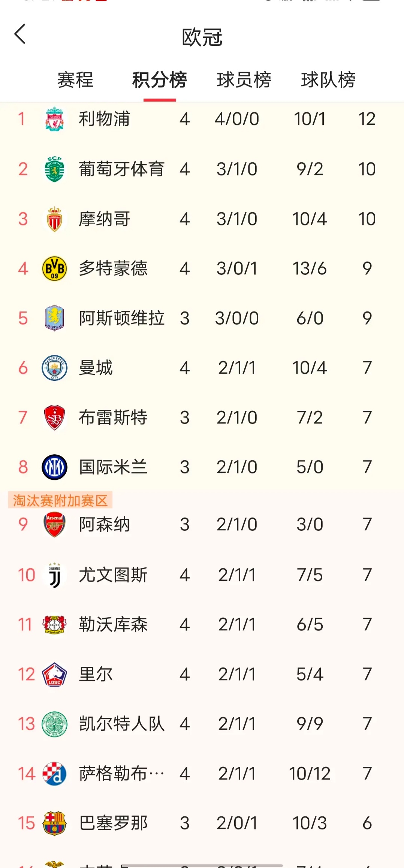Open the 球队榜 tab

[x=328, y=80]
